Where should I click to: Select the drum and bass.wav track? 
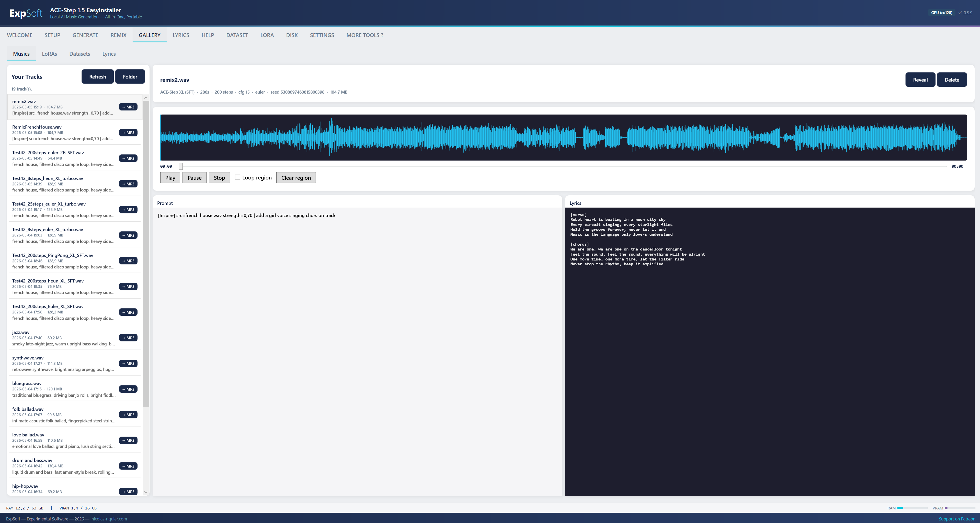point(75,466)
